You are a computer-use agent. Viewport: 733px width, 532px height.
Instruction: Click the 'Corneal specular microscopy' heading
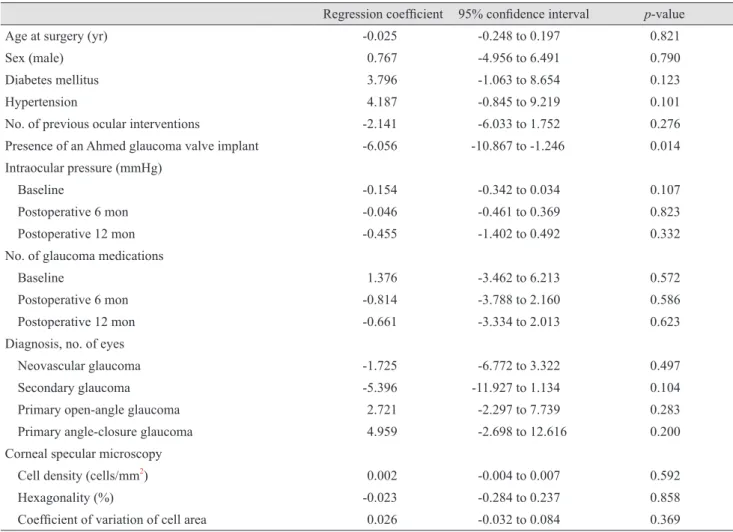coord(84,454)
